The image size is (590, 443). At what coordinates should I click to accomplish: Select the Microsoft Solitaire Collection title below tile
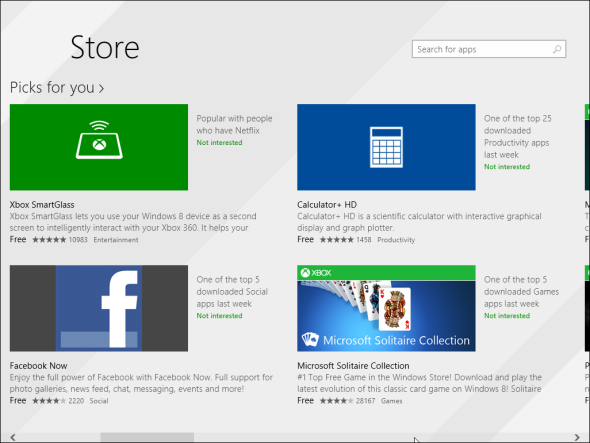click(353, 366)
